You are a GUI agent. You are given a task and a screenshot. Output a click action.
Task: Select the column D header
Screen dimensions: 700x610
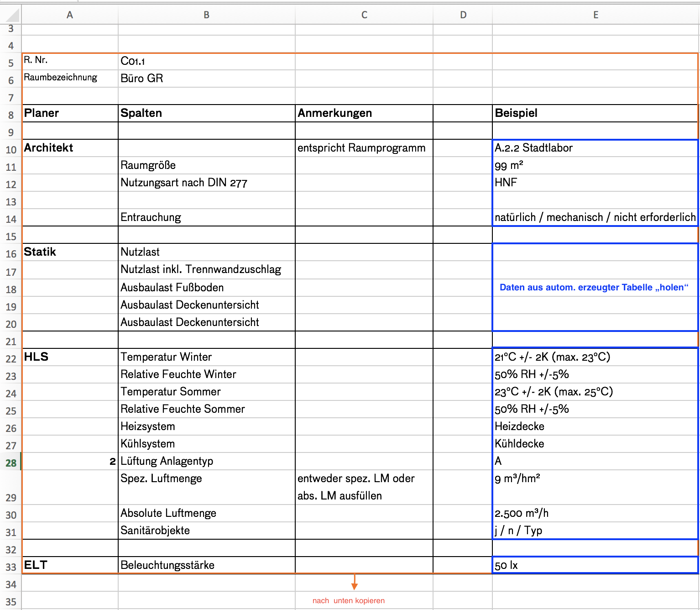coord(463,15)
